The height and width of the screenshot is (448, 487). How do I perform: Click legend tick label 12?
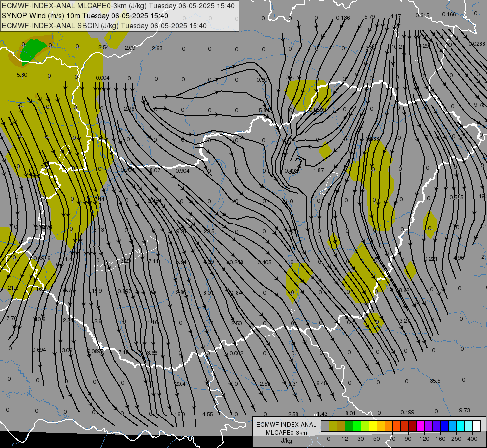pos(344,439)
